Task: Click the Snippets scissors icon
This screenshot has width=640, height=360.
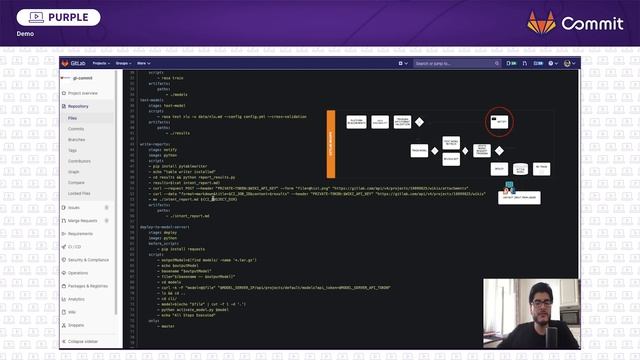Action: [x=64, y=325]
